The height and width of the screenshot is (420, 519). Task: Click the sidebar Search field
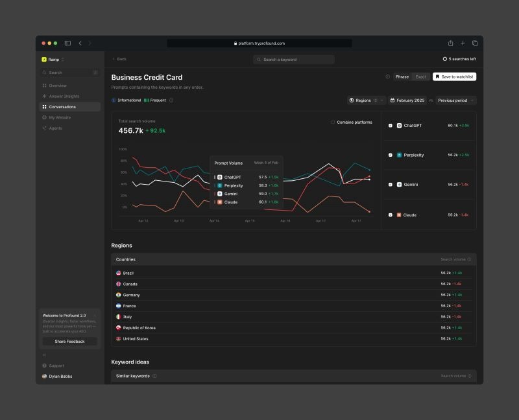click(70, 73)
